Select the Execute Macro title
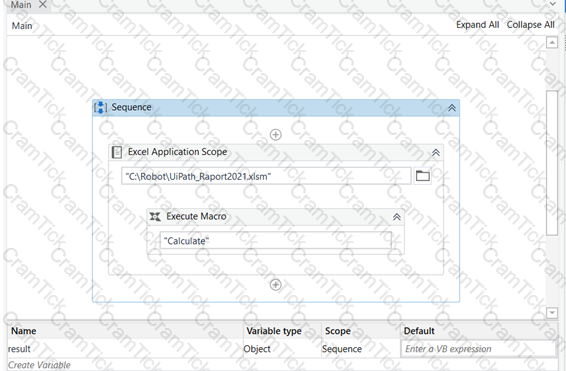This screenshot has width=566, height=371. point(196,216)
